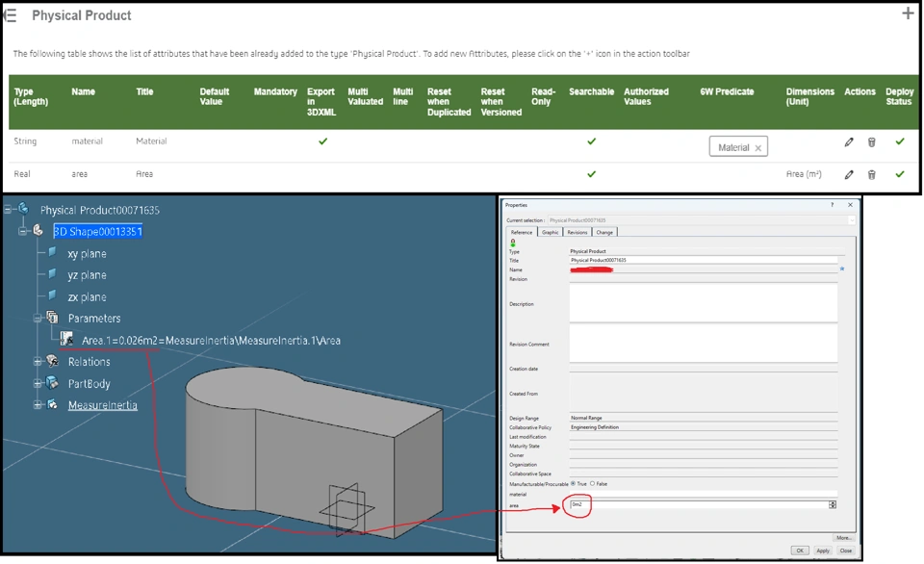Remove the Material 6W predicate tag

click(758, 148)
